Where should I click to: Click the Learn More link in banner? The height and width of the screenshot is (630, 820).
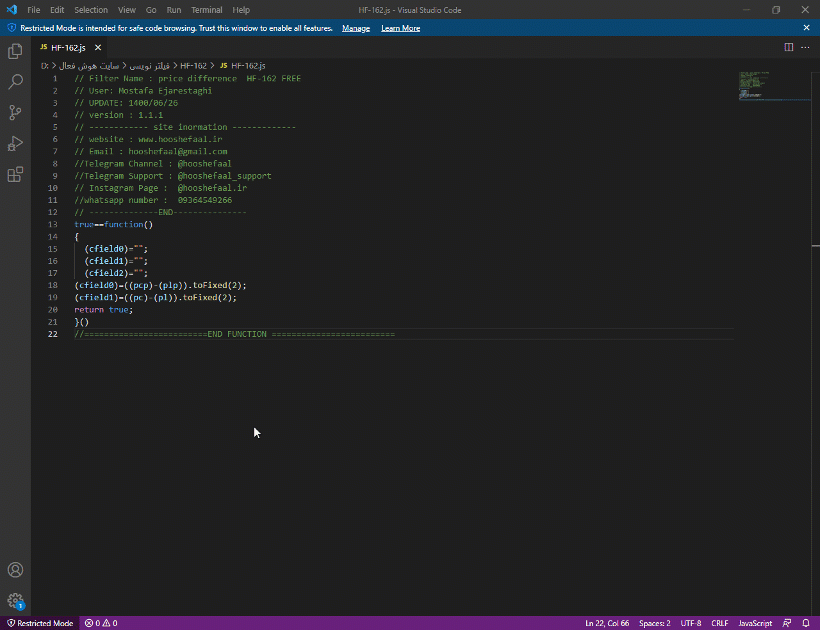(400, 28)
